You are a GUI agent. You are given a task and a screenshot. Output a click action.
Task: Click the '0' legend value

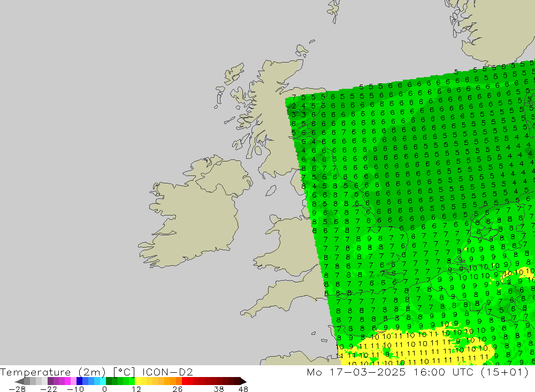tap(105, 389)
